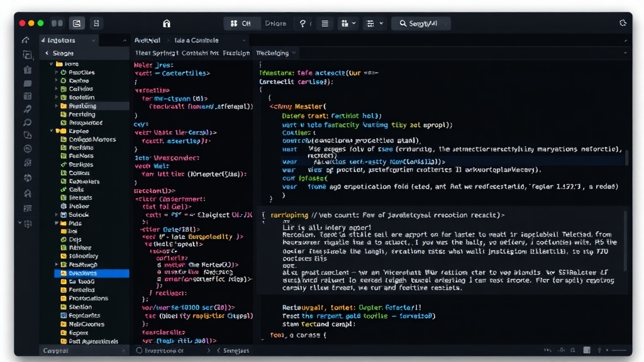Switch to the 'Arcitvial' editor tab
The width and height of the screenshot is (644, 362).
pos(147,40)
